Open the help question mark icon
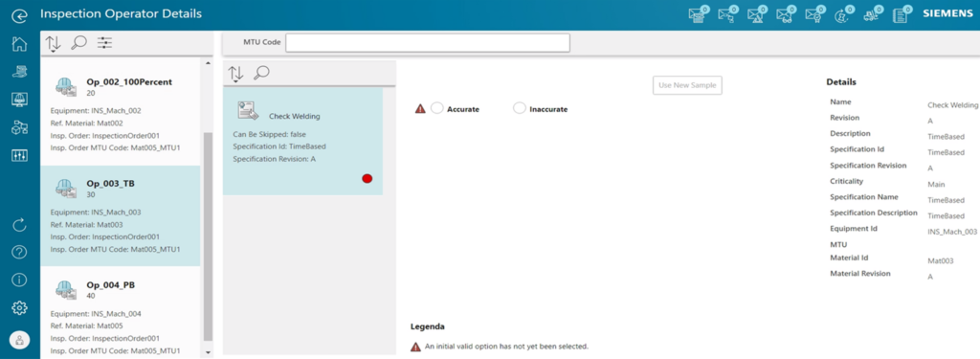 pos(19,252)
